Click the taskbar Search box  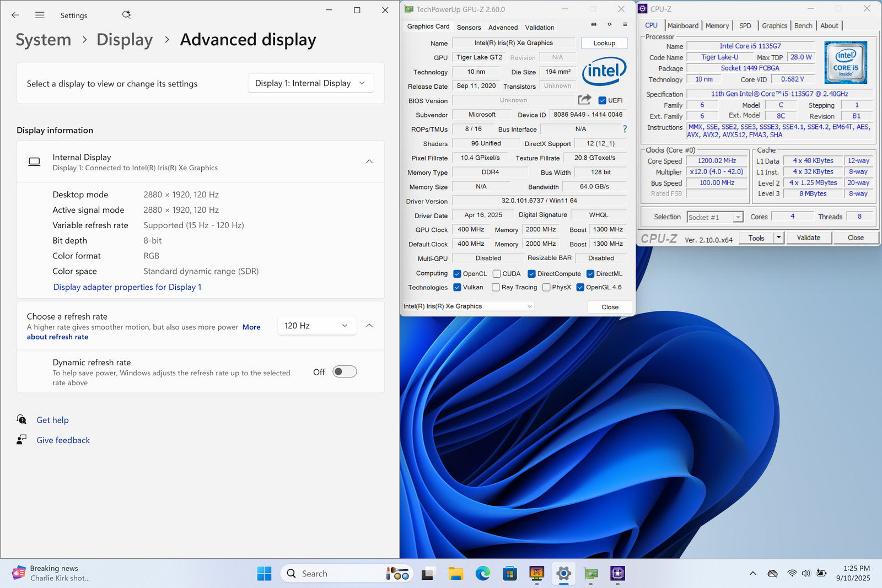pyautogui.click(x=346, y=574)
